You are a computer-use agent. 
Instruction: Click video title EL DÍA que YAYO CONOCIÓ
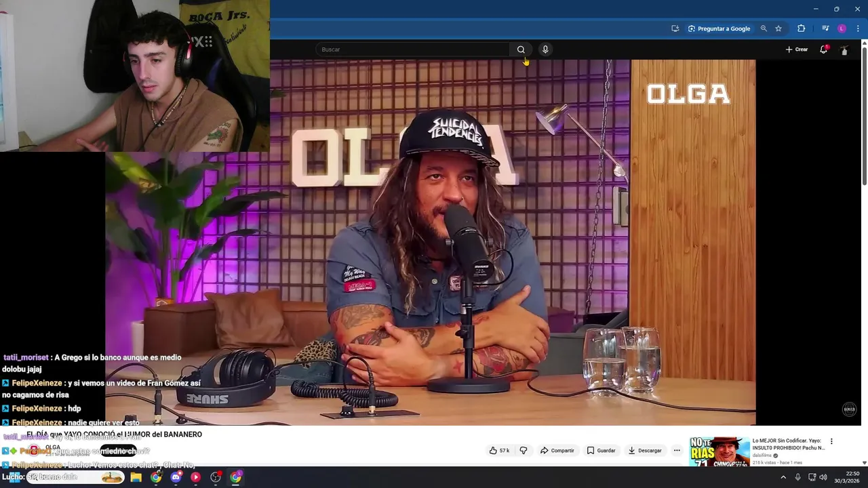coord(114,434)
